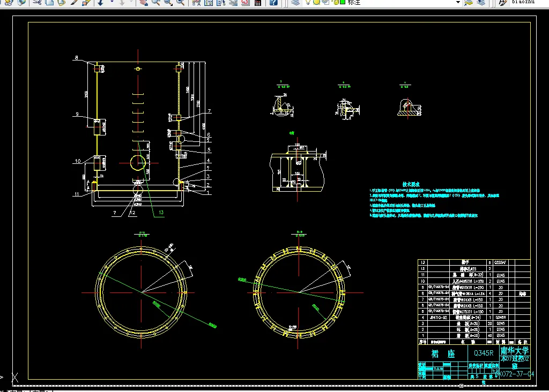Image resolution: width=549 pixels, height=392 pixels.
Task: Select the 序号 header cell in parts list
Action: click(422, 342)
